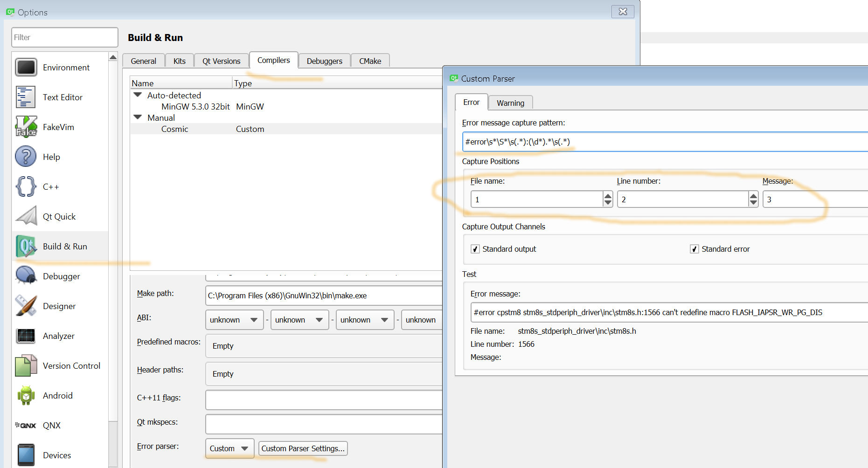Click the Qt logo in Options title bar
The image size is (868, 468).
(x=10, y=12)
